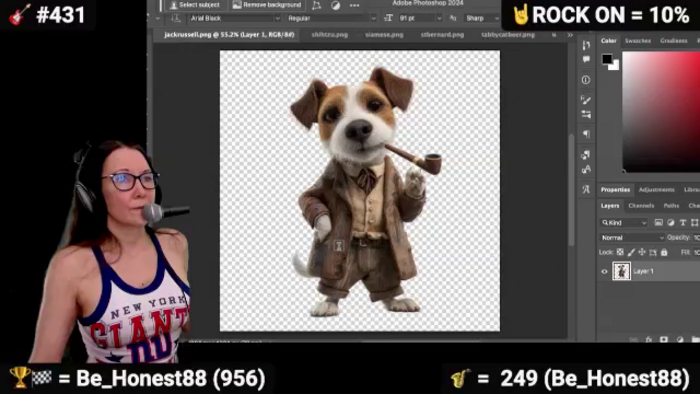Toggle the pixel layer filter
This screenshot has height=394, width=700.
(x=658, y=222)
